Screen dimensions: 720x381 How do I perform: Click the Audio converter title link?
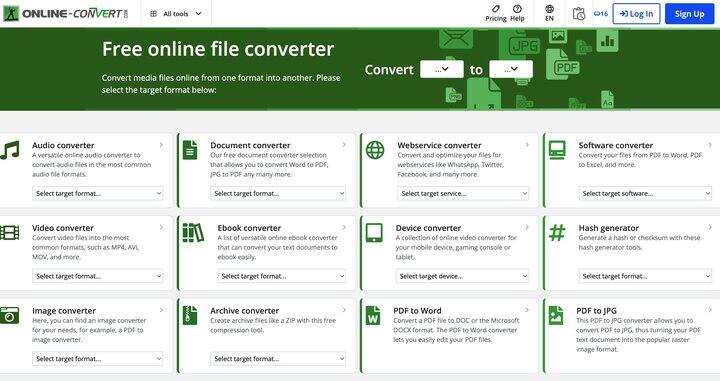(63, 145)
